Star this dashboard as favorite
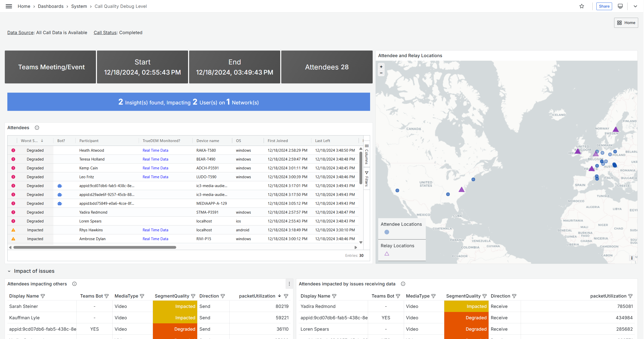The height and width of the screenshot is (339, 644). (582, 6)
